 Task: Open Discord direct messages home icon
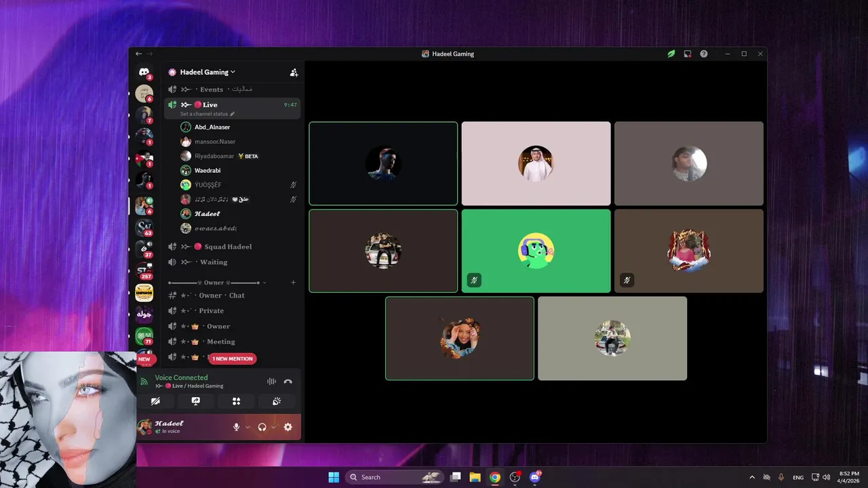click(x=144, y=72)
